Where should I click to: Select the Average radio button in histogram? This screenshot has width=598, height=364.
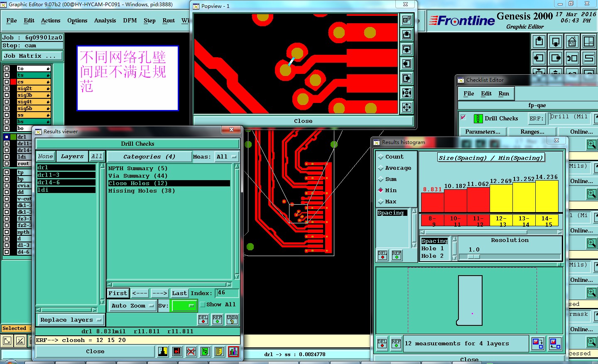click(380, 168)
